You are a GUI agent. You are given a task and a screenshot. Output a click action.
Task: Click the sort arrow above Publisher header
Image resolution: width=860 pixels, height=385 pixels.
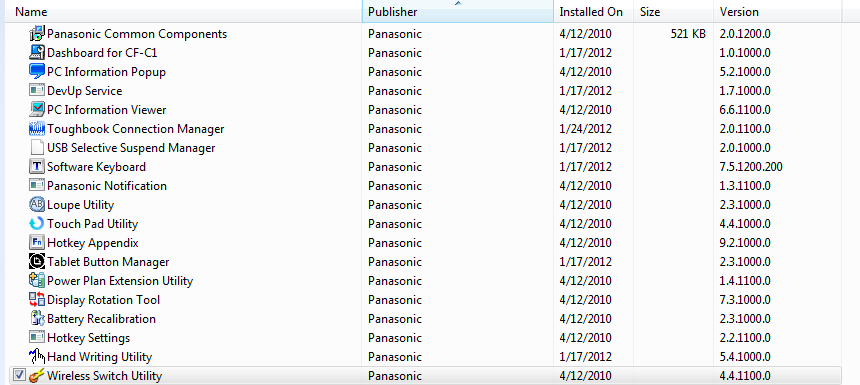click(x=458, y=3)
